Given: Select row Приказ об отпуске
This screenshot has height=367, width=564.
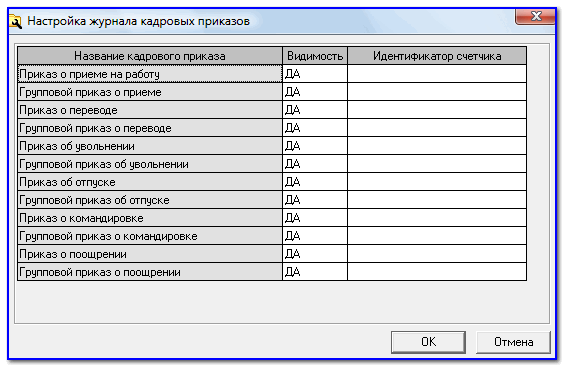Looking at the screenshot, I should point(150,182).
